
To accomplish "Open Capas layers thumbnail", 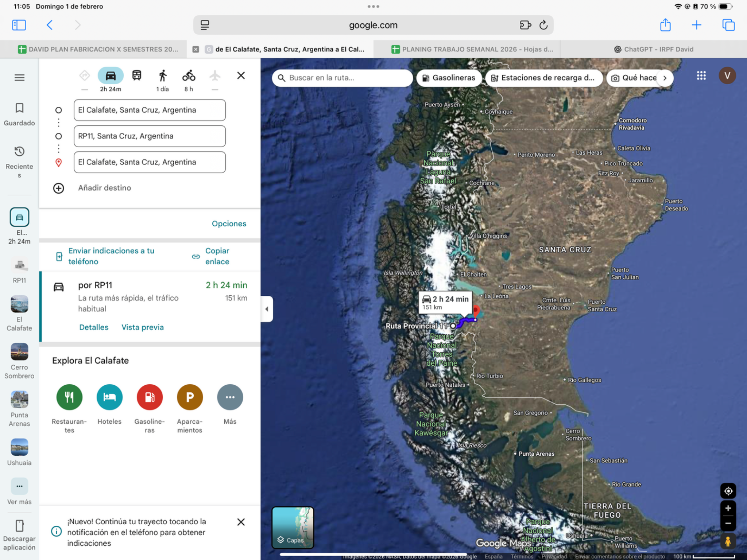I will (293, 528).
